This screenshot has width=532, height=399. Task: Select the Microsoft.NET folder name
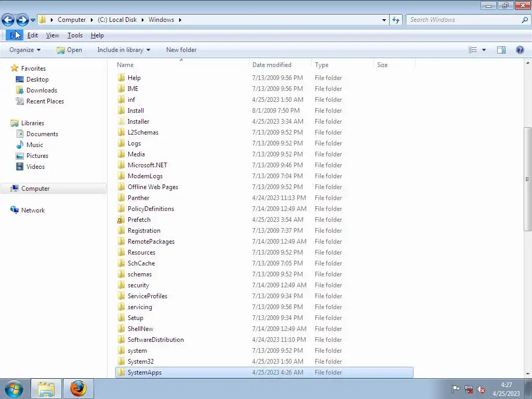(x=147, y=165)
